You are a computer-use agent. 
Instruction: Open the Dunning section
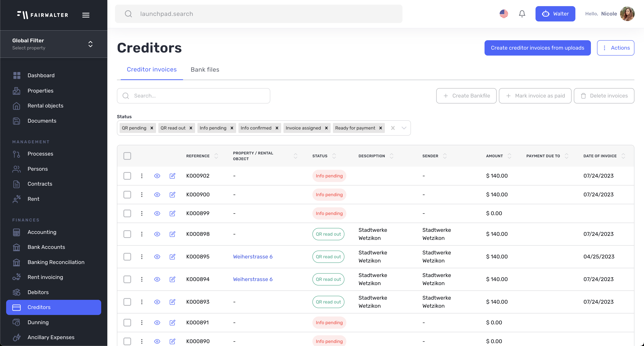[x=38, y=322]
